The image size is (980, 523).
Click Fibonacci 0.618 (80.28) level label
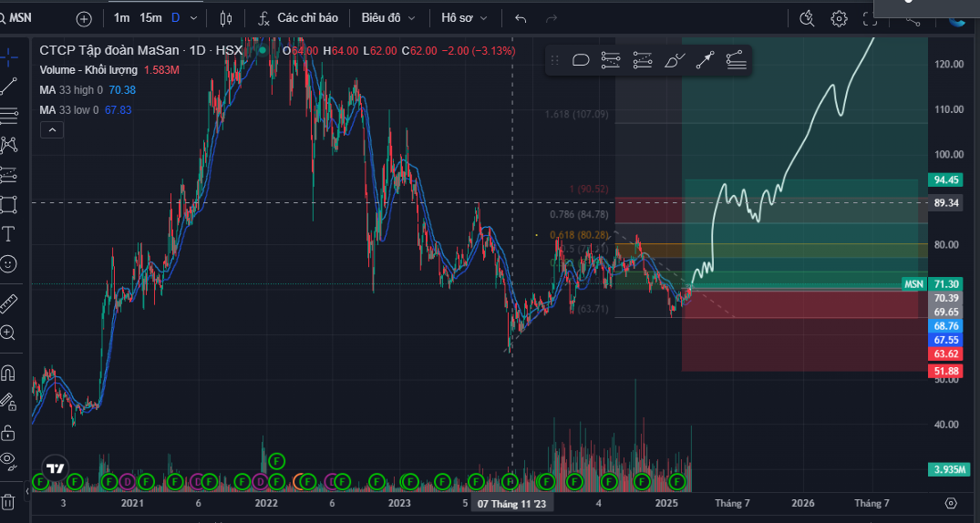tap(579, 235)
